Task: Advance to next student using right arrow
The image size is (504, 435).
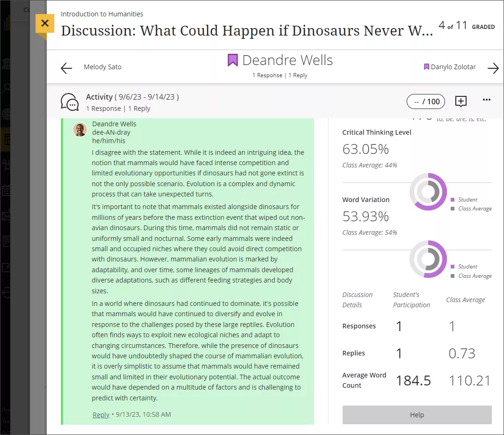Action: pos(493,68)
